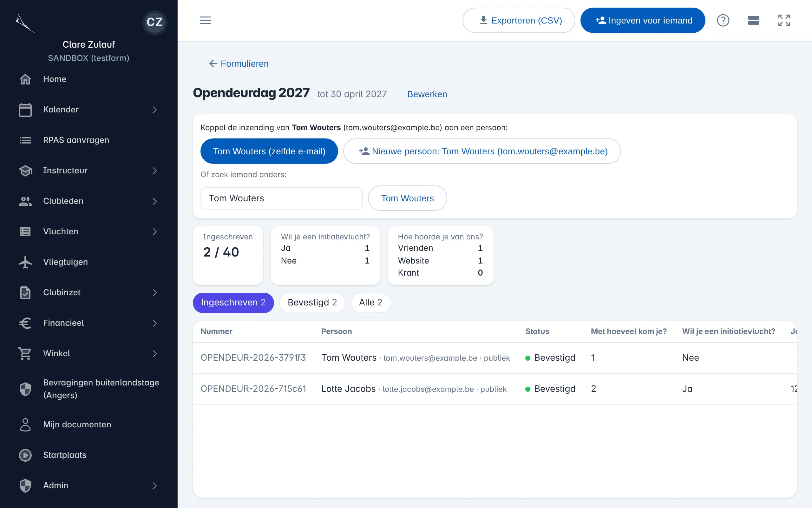Choose Tom Wouters (zelfde e-mail) button
This screenshot has width=812, height=508.
point(269,151)
